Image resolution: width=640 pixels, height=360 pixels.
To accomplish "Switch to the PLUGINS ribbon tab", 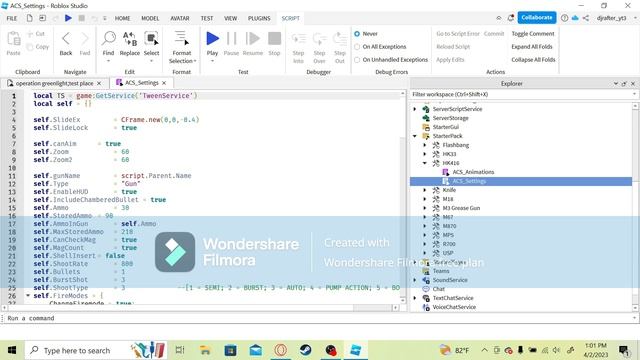I will 259,18.
